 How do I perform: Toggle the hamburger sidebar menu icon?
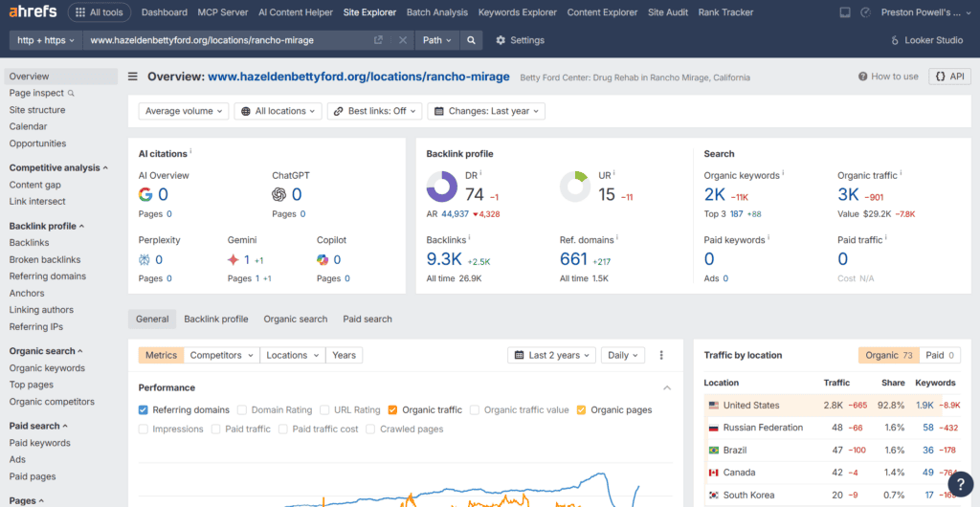coord(133,77)
